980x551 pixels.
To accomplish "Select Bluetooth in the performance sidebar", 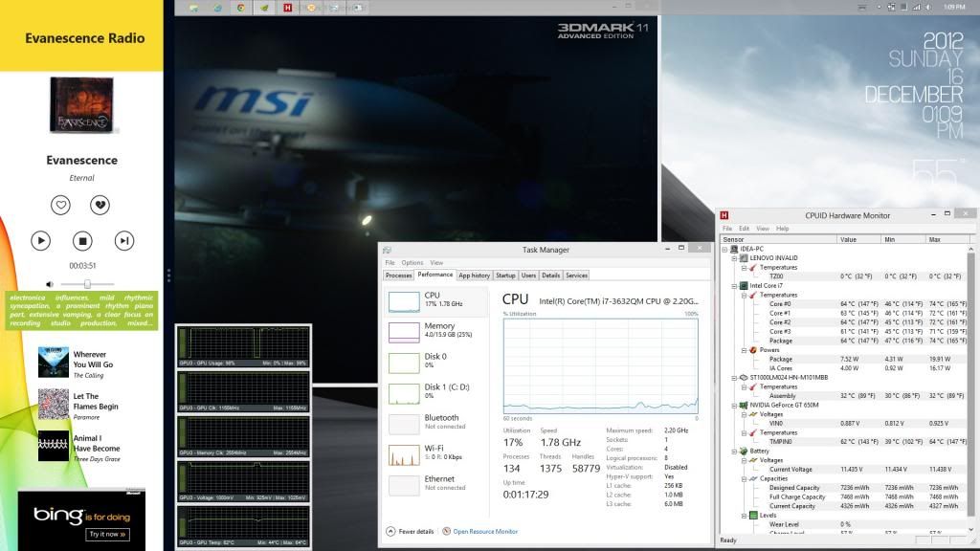I will [436, 424].
